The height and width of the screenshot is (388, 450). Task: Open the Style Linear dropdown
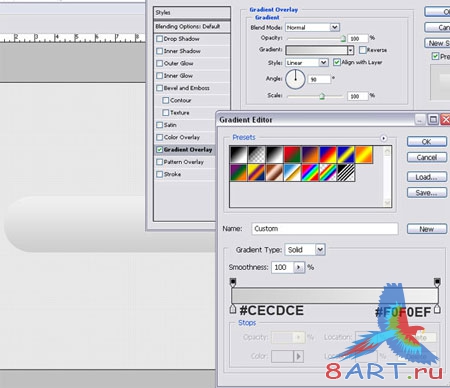tap(307, 62)
